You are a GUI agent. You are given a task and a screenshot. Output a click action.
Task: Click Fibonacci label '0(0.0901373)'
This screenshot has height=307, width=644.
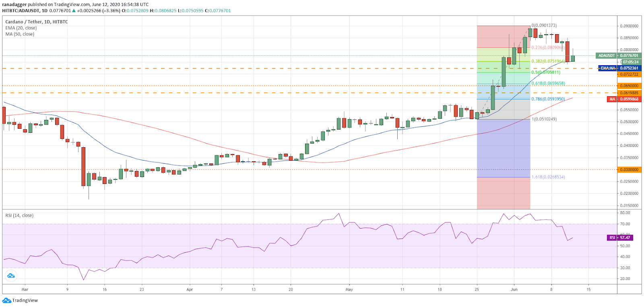(x=544, y=25)
